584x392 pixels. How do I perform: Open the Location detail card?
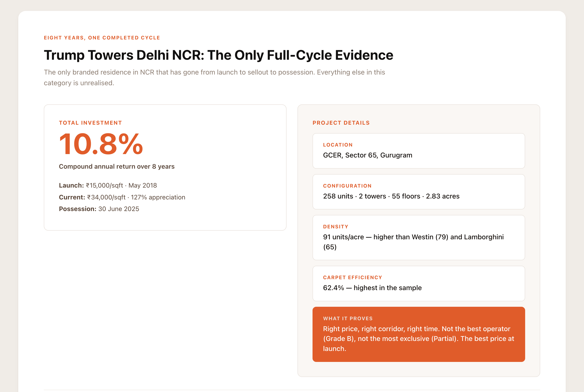[419, 151]
